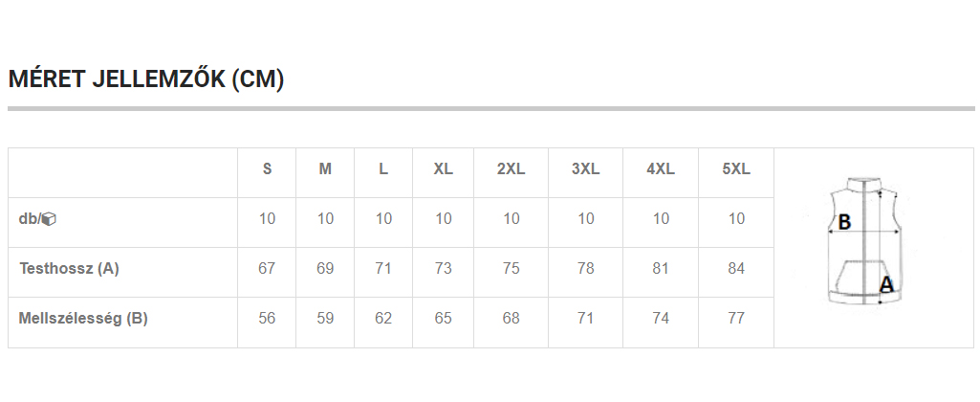Viewport: 980px width, 402px height.
Task: Pick the 5XL size column header
Action: (x=736, y=169)
